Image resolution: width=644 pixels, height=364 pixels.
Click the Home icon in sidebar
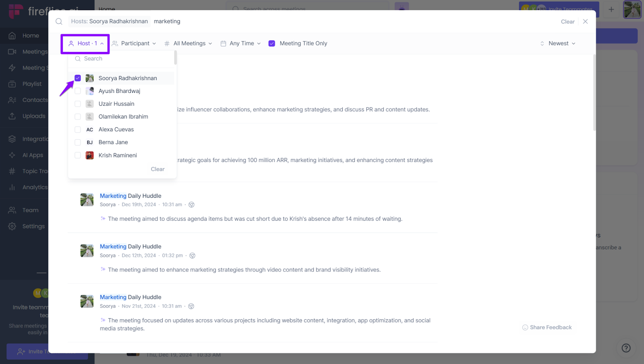(12, 36)
